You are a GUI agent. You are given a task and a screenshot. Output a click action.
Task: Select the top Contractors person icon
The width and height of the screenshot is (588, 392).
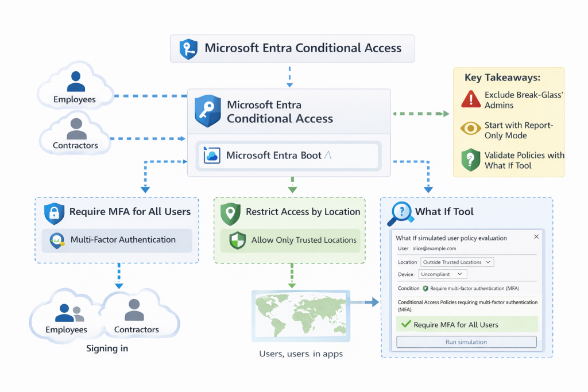click(x=76, y=129)
